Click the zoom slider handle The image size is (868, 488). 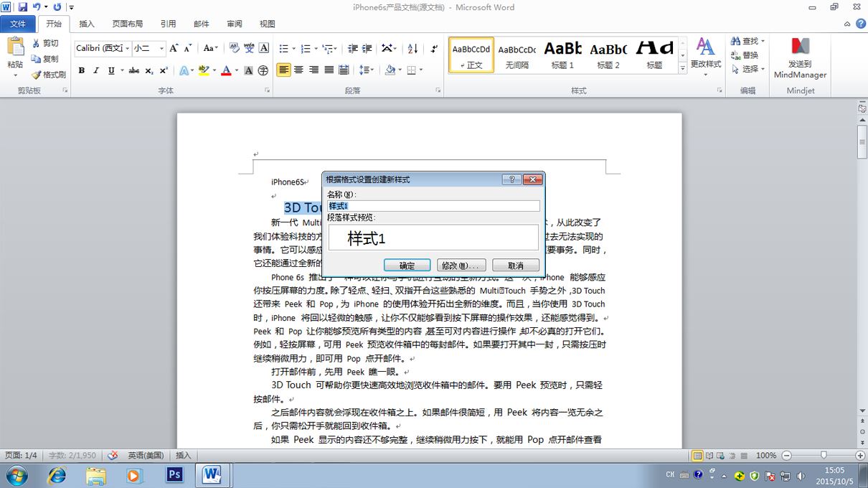click(x=824, y=455)
